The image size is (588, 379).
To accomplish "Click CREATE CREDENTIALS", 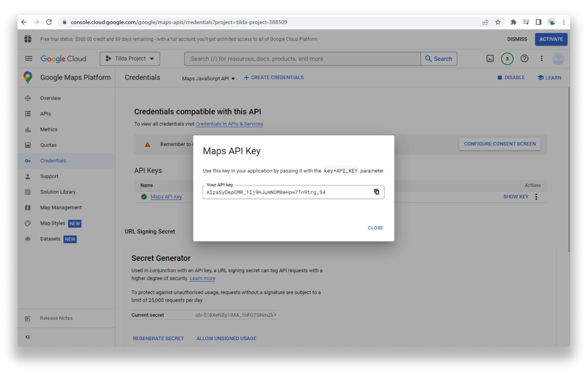I will point(274,78).
